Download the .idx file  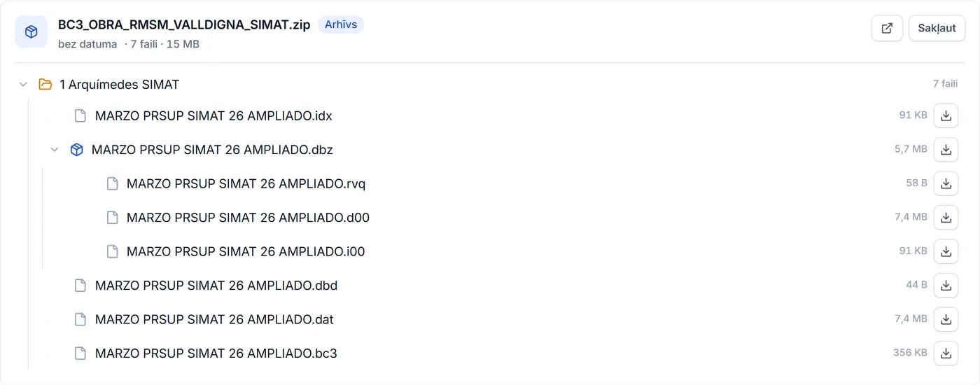[946, 116]
